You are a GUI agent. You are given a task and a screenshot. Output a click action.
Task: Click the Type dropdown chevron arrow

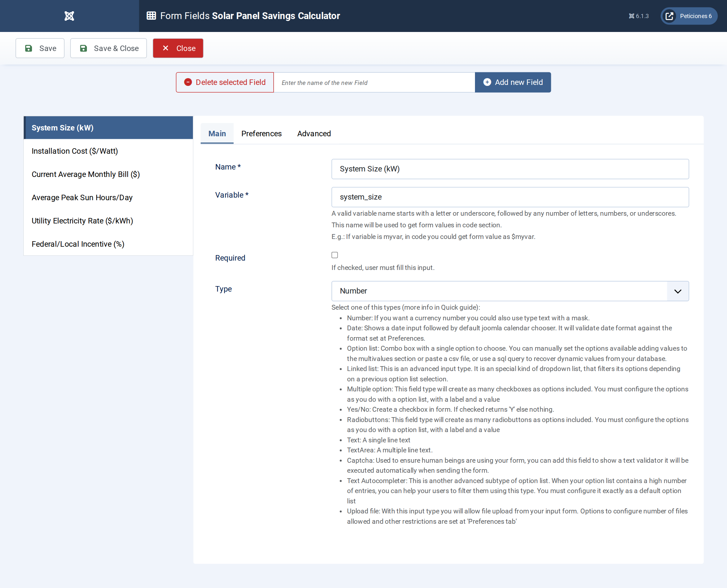[678, 291]
